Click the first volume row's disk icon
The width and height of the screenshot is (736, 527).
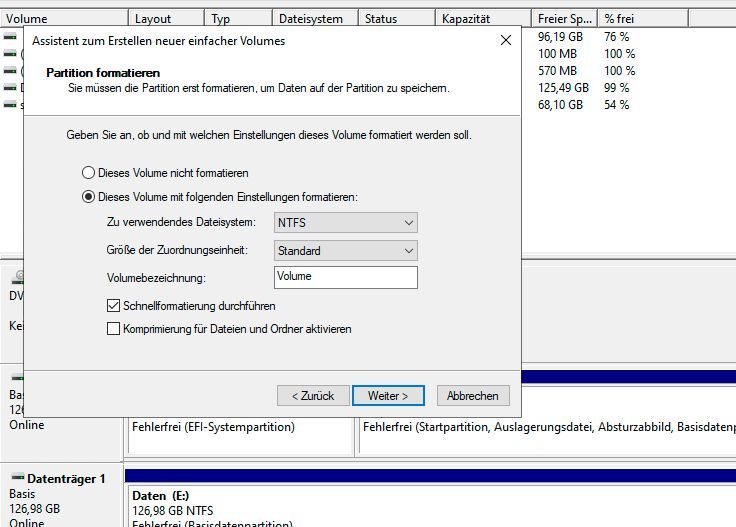click(10, 36)
